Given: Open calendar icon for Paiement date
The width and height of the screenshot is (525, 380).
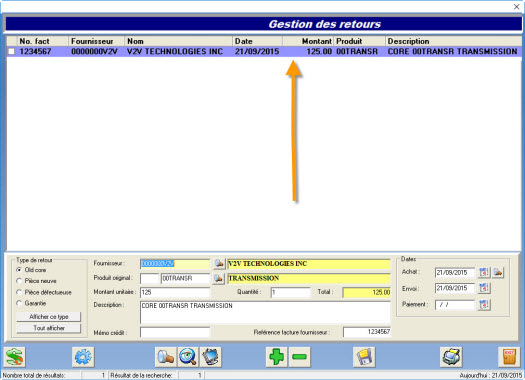Looking at the screenshot, I should (484, 305).
